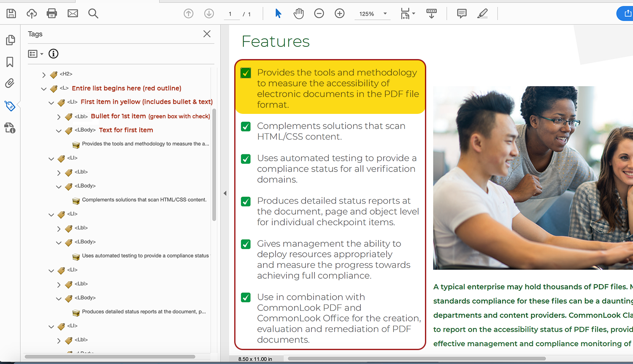Close the Tags panel
The image size is (633, 364).
click(207, 34)
